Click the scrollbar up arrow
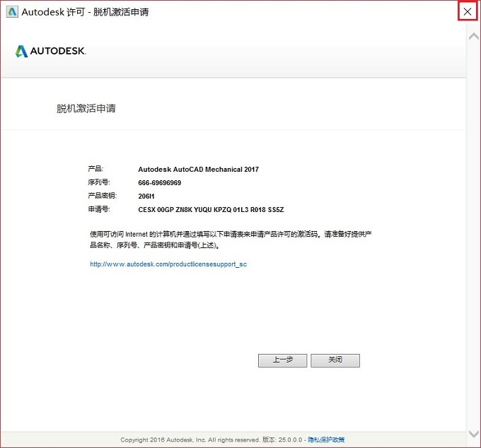The image size is (481, 448). [x=474, y=37]
